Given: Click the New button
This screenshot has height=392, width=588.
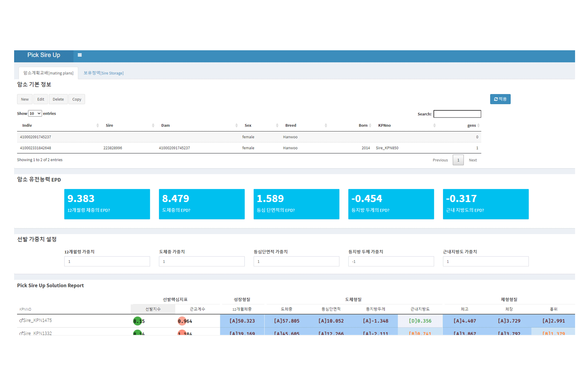Looking at the screenshot, I should coord(25,99).
